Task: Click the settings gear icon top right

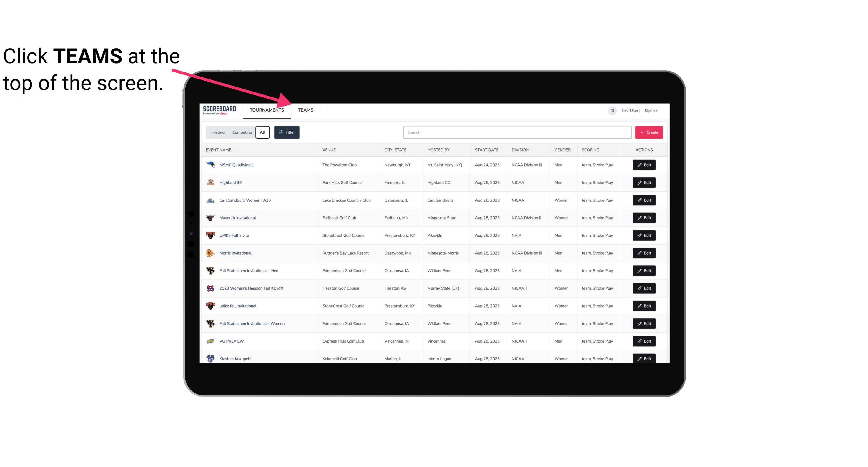Action: coord(611,110)
